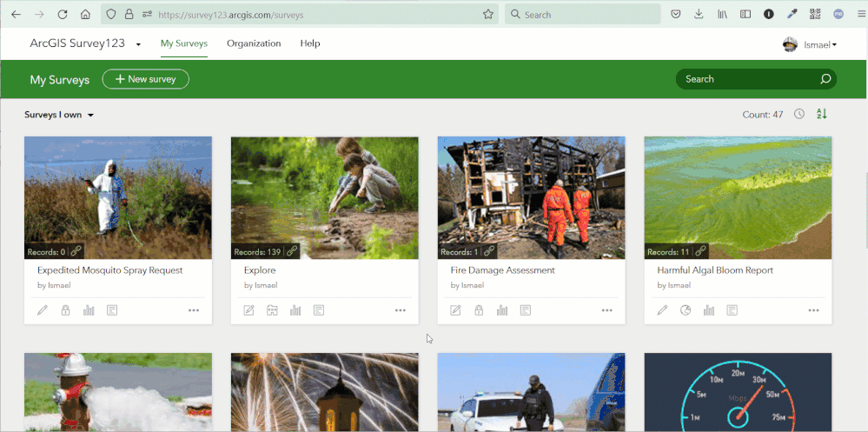The image size is (868, 432).
Task: Open more options ellipsis on Fire Damage Assessment
Action: (x=607, y=310)
